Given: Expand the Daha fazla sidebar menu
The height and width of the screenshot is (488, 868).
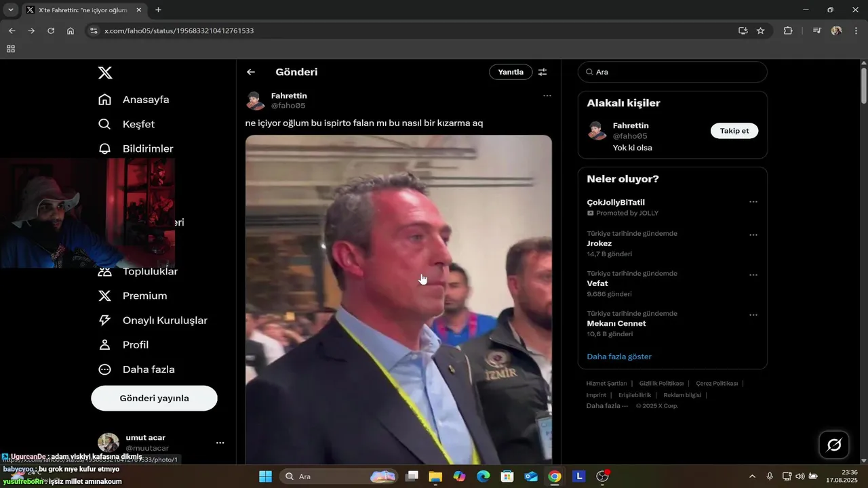Looking at the screenshot, I should click(x=136, y=369).
